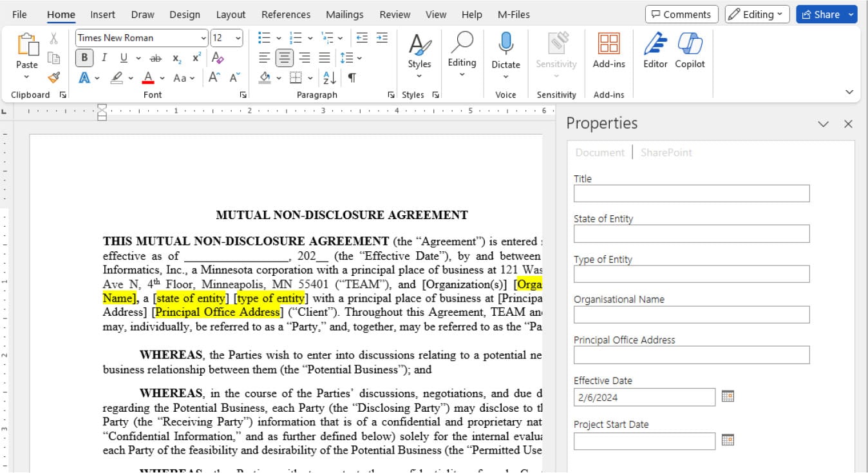Toggle Underline formatting
Screen dimensions: 868x473
tap(124, 58)
